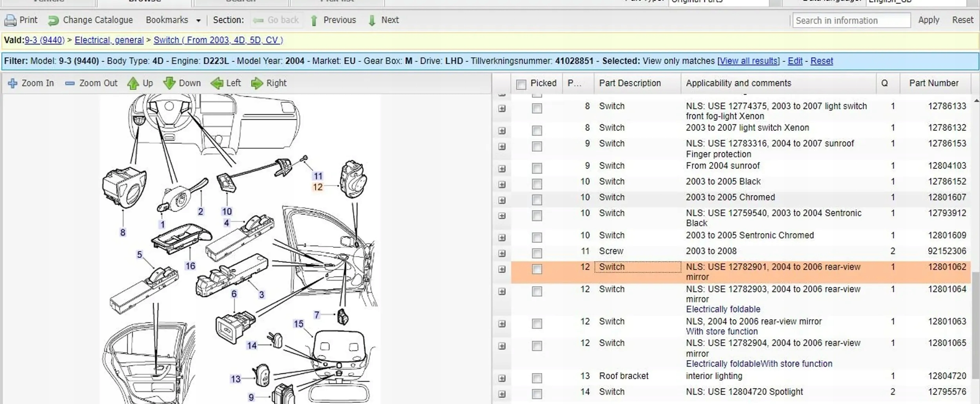
Task: Check the box for highlighted part 12801062
Action: [537, 269]
